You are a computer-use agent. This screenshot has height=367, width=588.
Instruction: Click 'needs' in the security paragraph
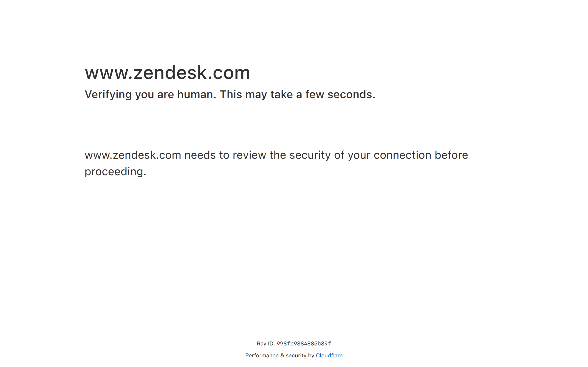point(200,155)
